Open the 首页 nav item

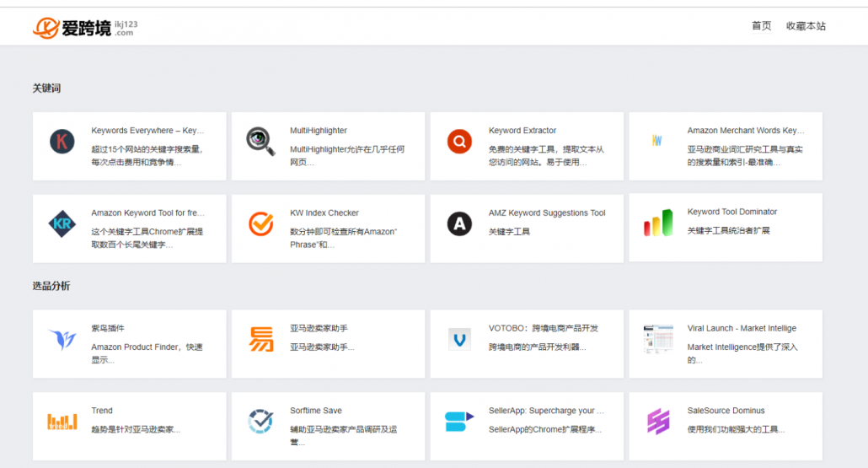click(x=761, y=26)
